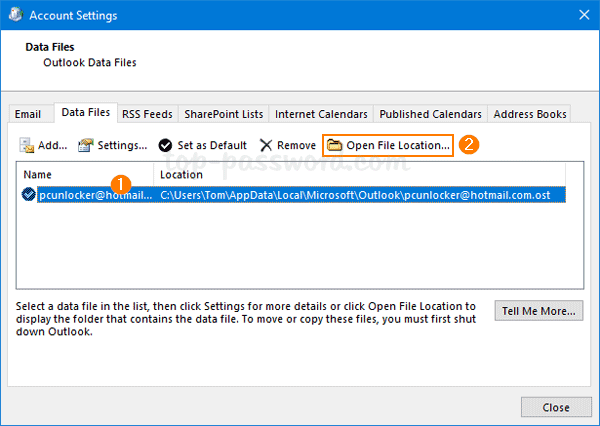
Task: Click the Remove X icon
Action: pyautogui.click(x=266, y=145)
